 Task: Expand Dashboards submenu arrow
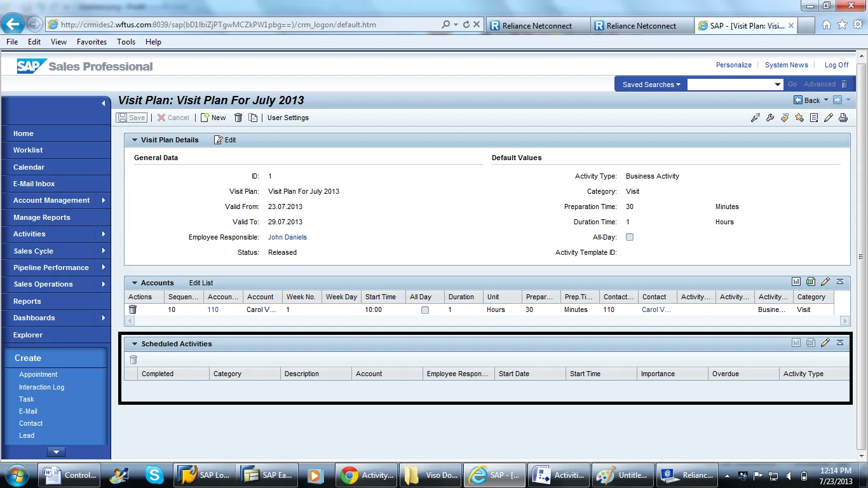tap(103, 318)
